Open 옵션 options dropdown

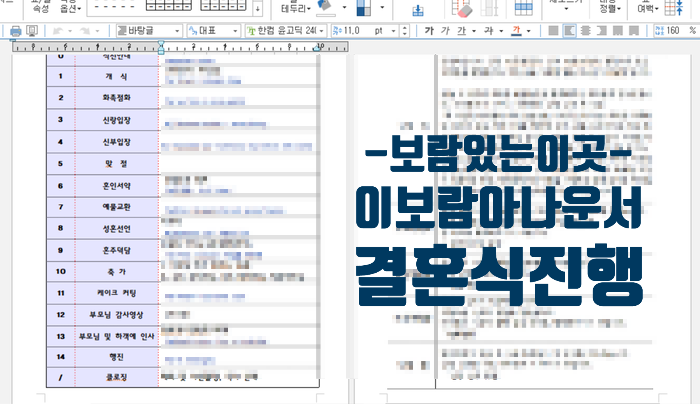(x=71, y=8)
